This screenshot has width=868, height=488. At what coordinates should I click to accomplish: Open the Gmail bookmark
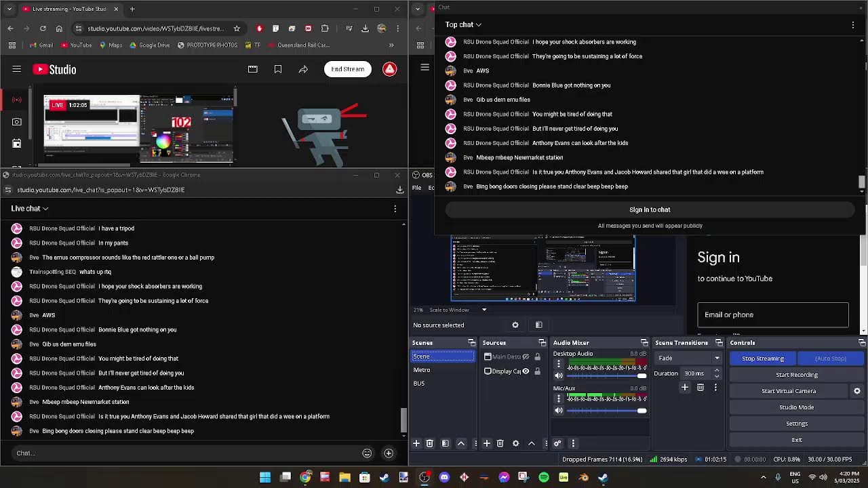41,45
